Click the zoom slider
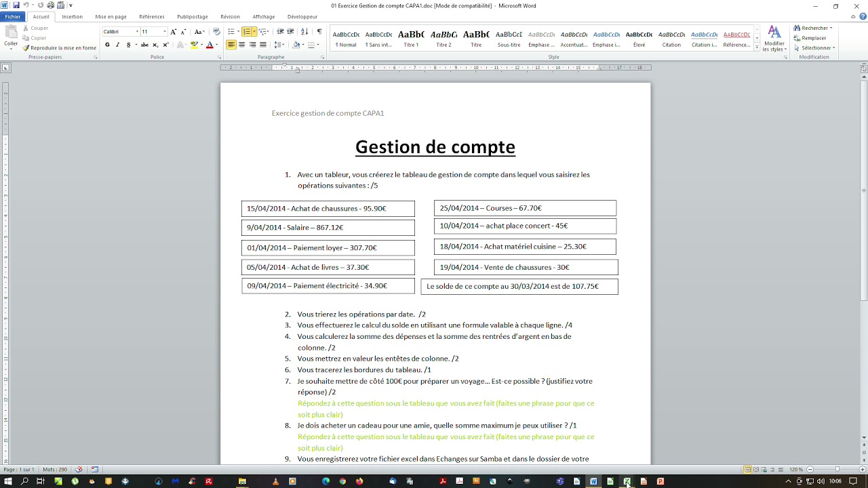This screenshot has width=868, height=488. click(x=837, y=469)
